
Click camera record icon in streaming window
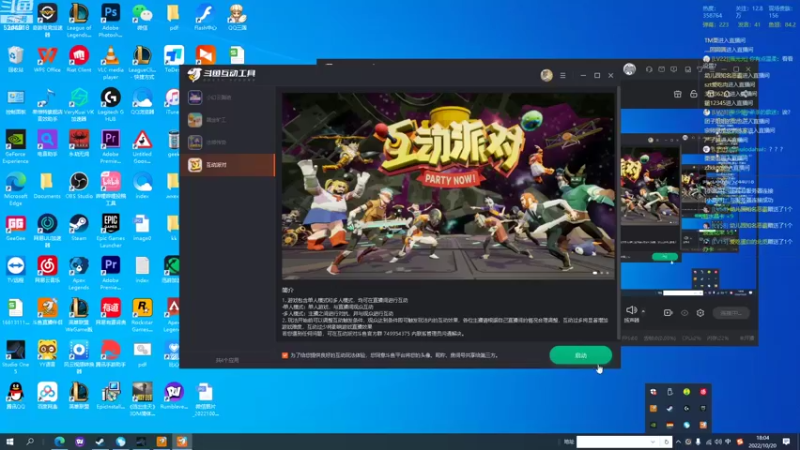[668, 313]
